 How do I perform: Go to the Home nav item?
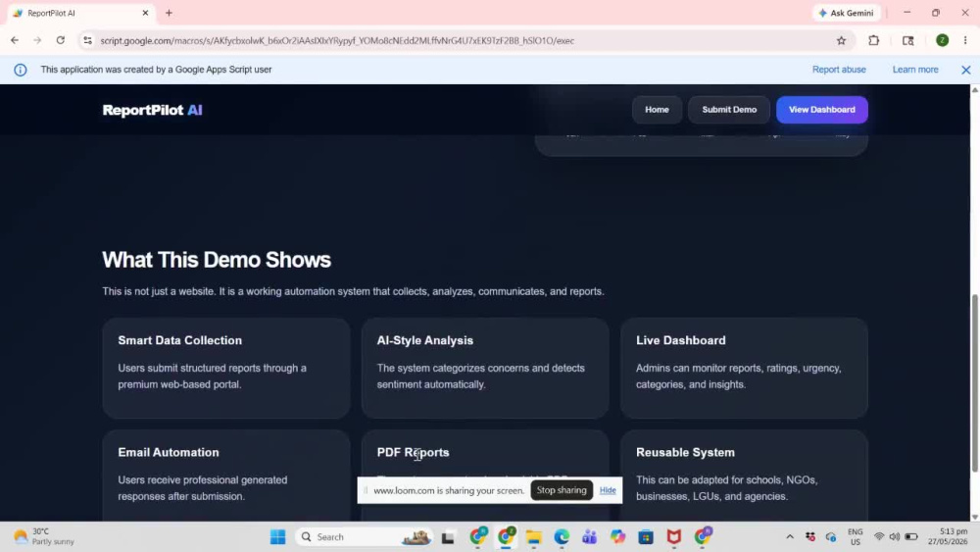[657, 110]
